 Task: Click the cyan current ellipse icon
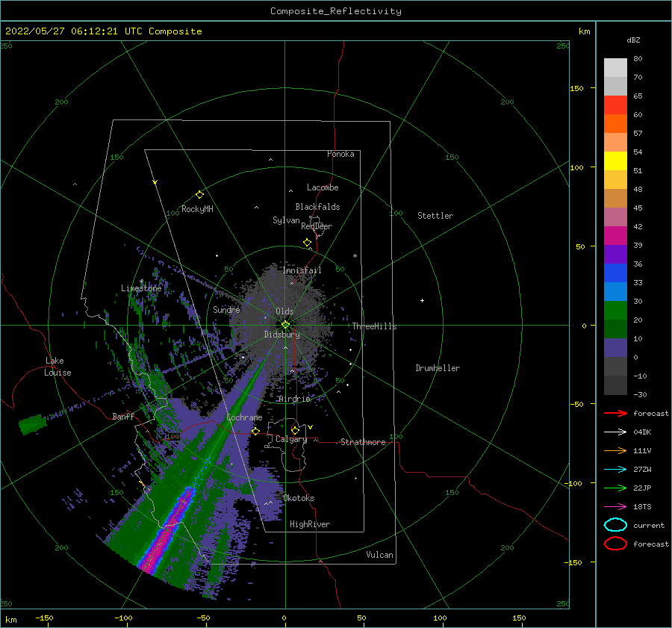[x=615, y=525]
